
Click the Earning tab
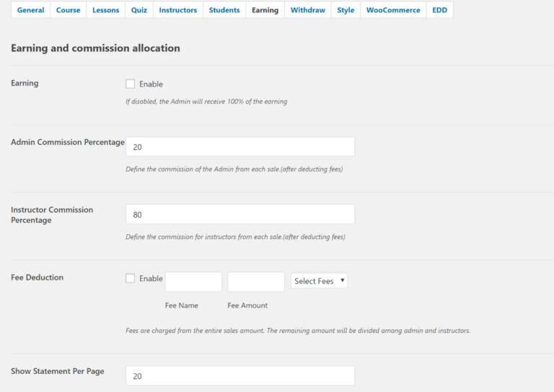(x=265, y=10)
